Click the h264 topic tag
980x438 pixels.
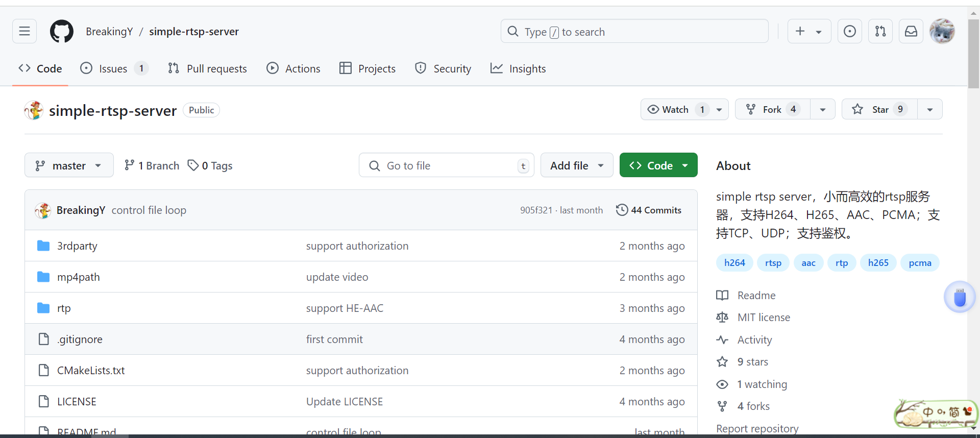[734, 263]
